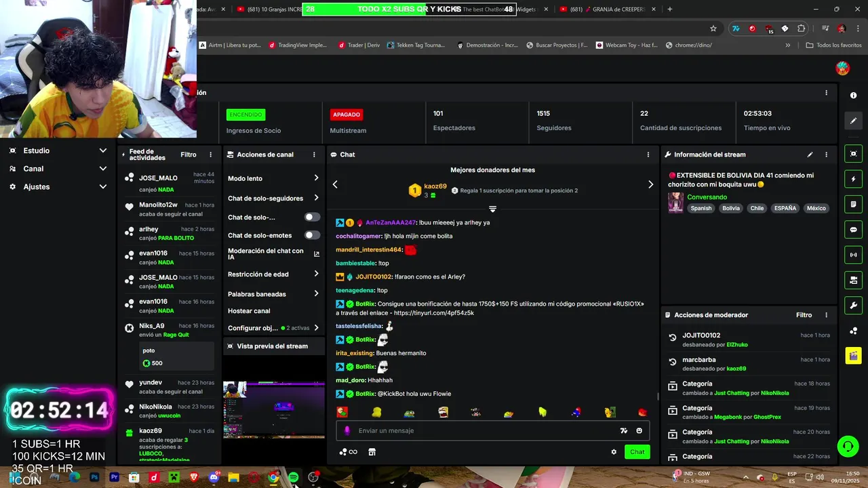Screen dimensions: 868x488
Task: Open the Webcam Toy bookmark
Action: coord(627,45)
